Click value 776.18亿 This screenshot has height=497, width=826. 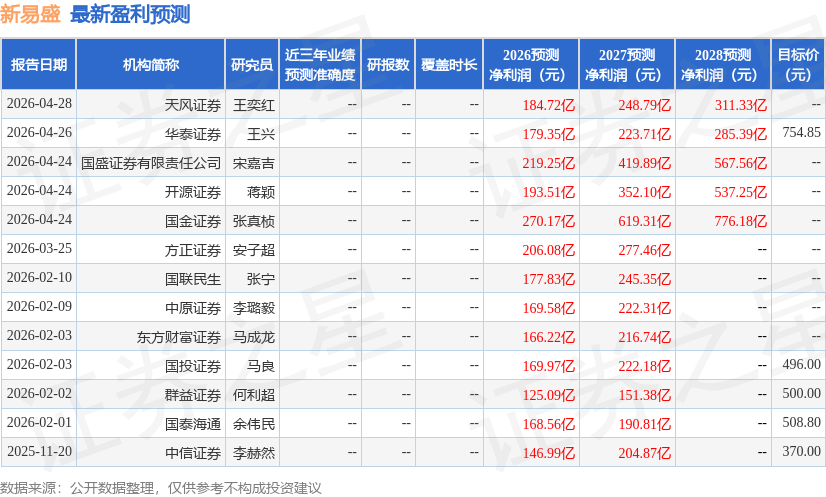point(740,221)
